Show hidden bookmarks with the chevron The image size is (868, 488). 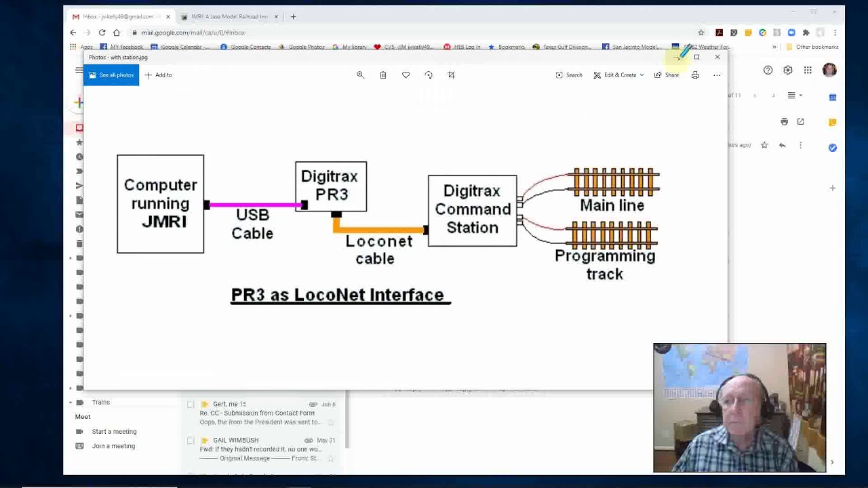click(x=774, y=47)
